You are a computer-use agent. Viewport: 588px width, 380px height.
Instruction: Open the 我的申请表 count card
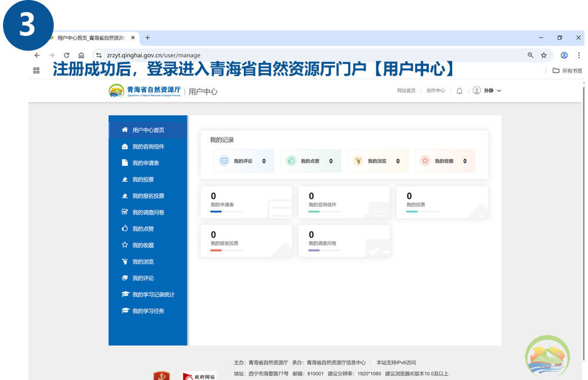tap(246, 202)
